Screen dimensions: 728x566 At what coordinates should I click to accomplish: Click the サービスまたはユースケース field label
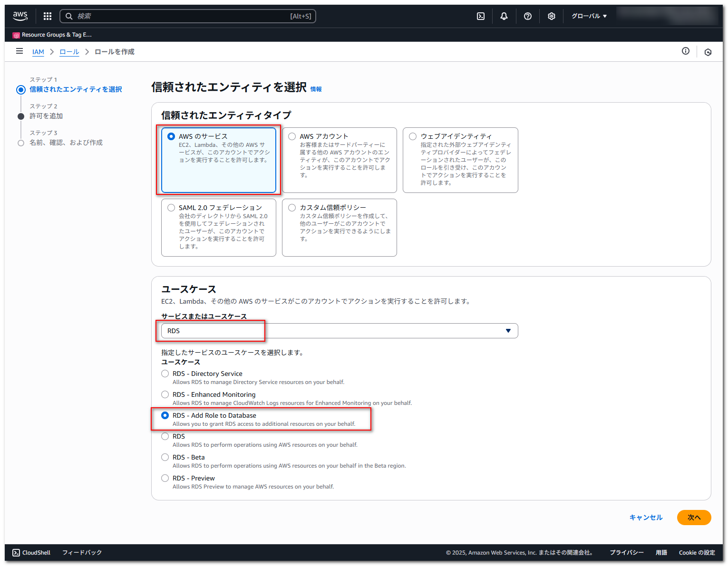(204, 317)
